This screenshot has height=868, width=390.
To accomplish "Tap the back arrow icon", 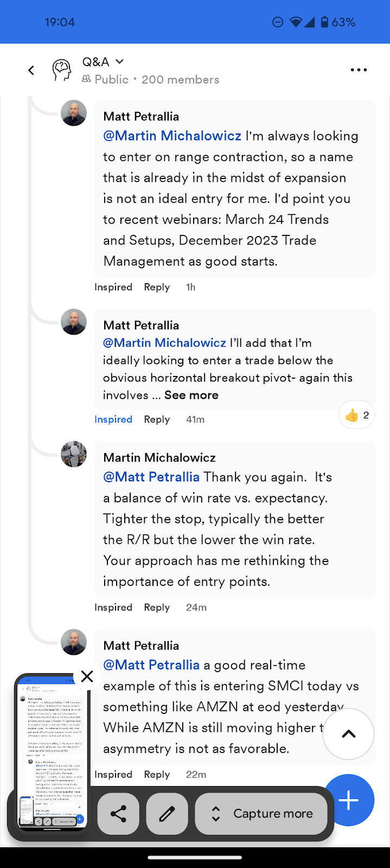I will coord(31,70).
